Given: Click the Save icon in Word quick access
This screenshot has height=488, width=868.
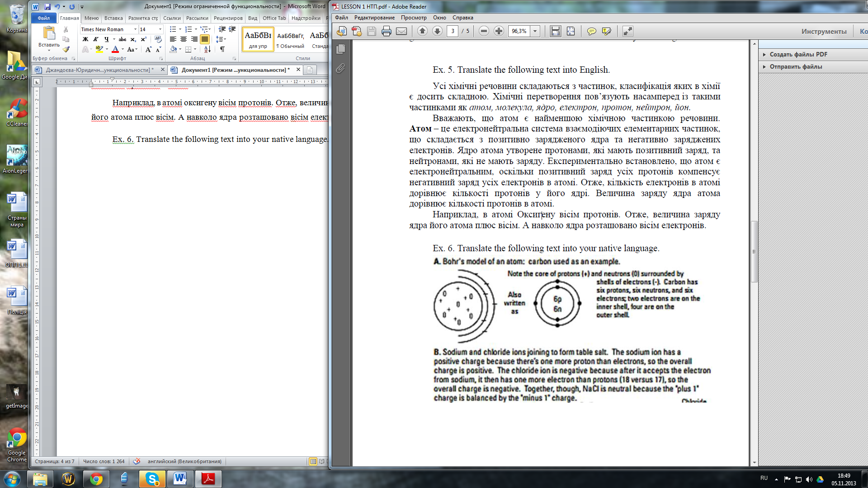Looking at the screenshot, I should pyautogui.click(x=47, y=7).
